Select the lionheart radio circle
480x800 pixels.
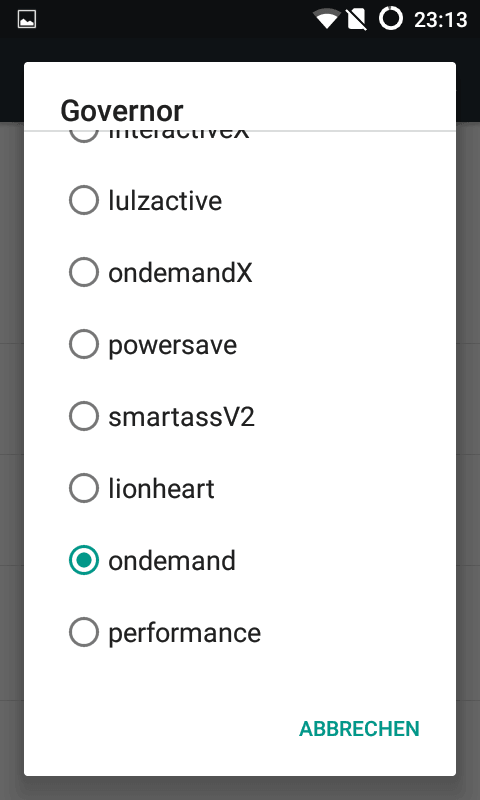tap(84, 488)
